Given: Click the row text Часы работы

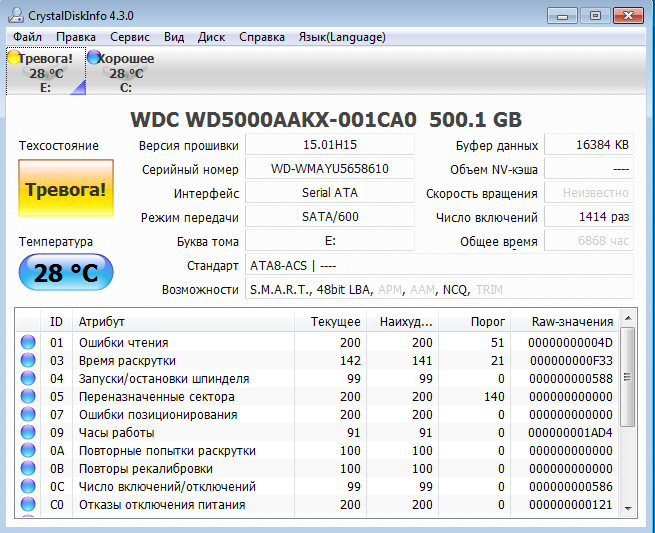Looking at the screenshot, I should tap(117, 432).
